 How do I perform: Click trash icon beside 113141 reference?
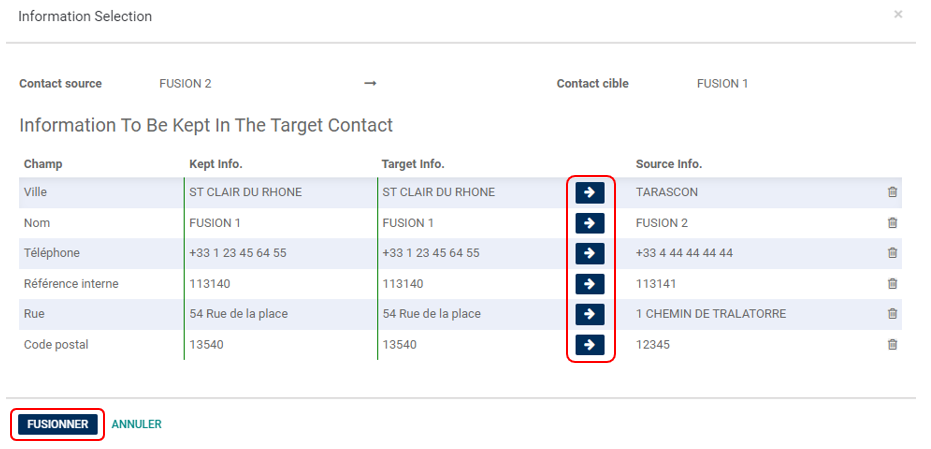892,284
